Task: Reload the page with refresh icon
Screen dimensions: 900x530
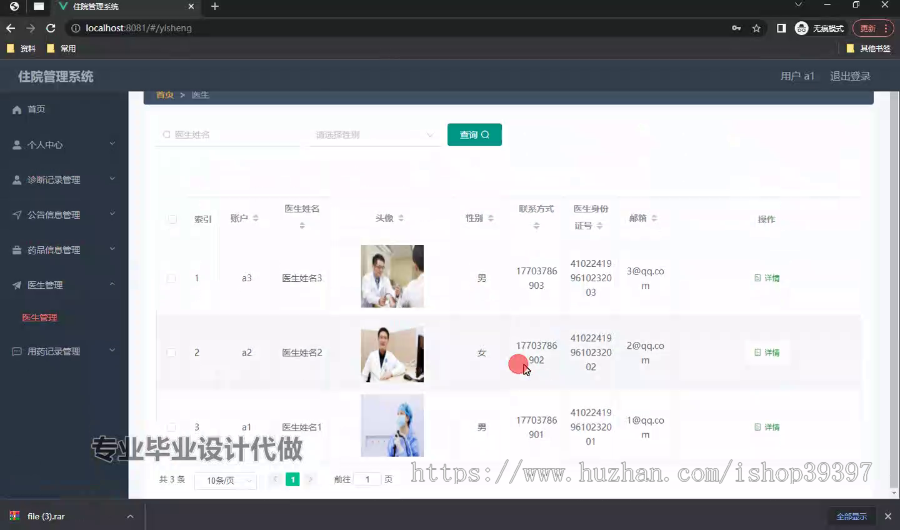Action: tap(51, 28)
